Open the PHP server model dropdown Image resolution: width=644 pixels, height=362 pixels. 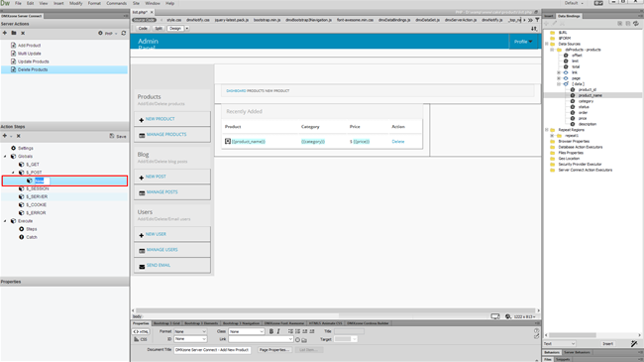coord(111,34)
